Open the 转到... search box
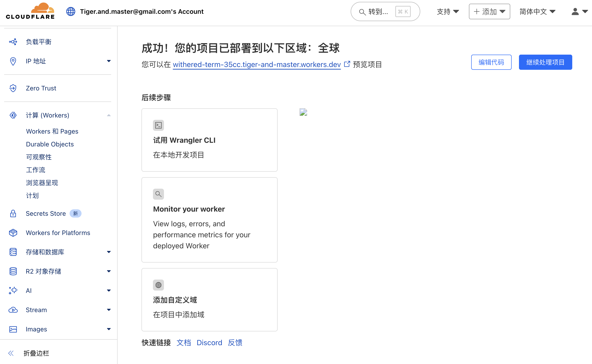This screenshot has width=592, height=364. [x=385, y=11]
